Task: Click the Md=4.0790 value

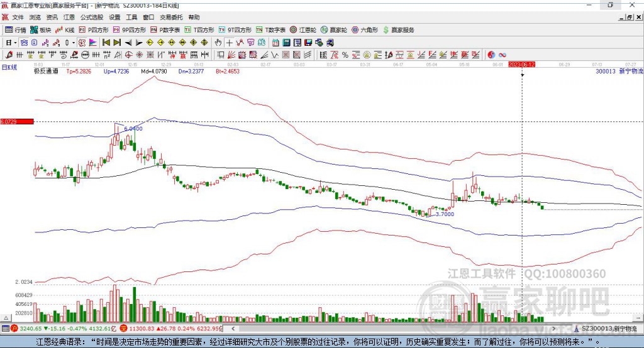Action: point(154,71)
